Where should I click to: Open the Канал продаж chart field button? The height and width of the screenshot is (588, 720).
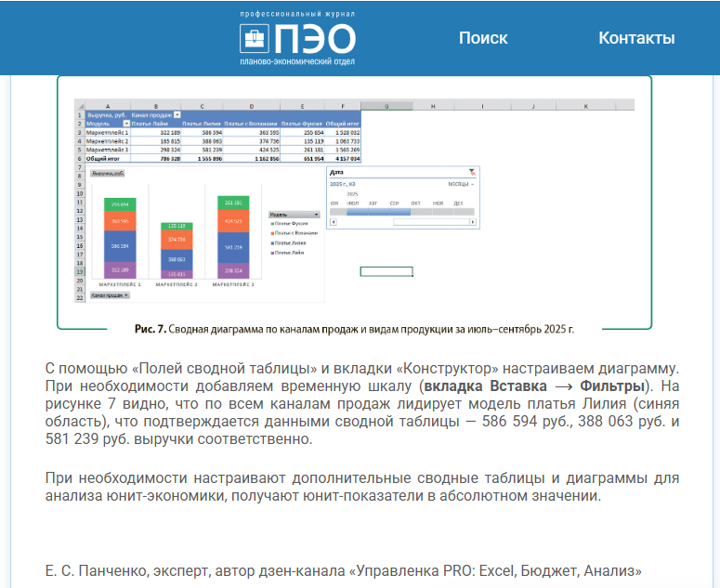110,295
